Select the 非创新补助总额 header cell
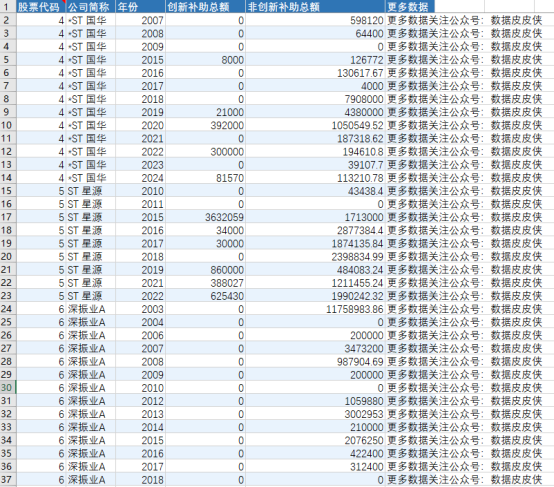The image size is (554, 487). pos(315,7)
